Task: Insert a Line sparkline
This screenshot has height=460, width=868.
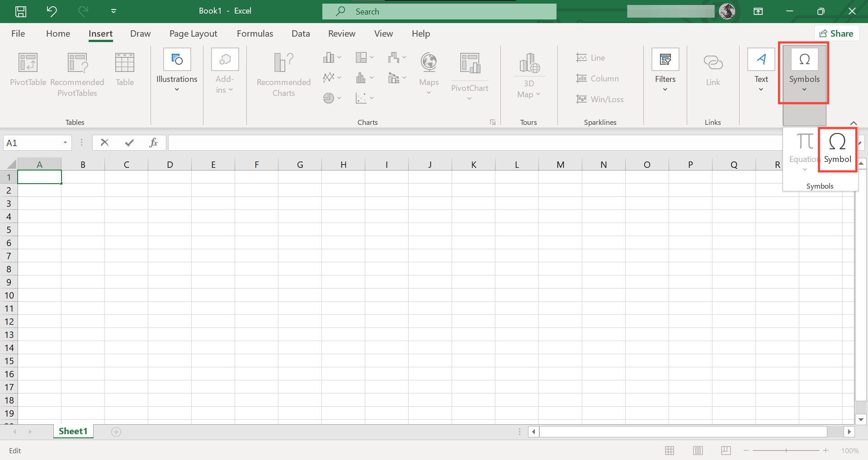Action: pyautogui.click(x=592, y=57)
